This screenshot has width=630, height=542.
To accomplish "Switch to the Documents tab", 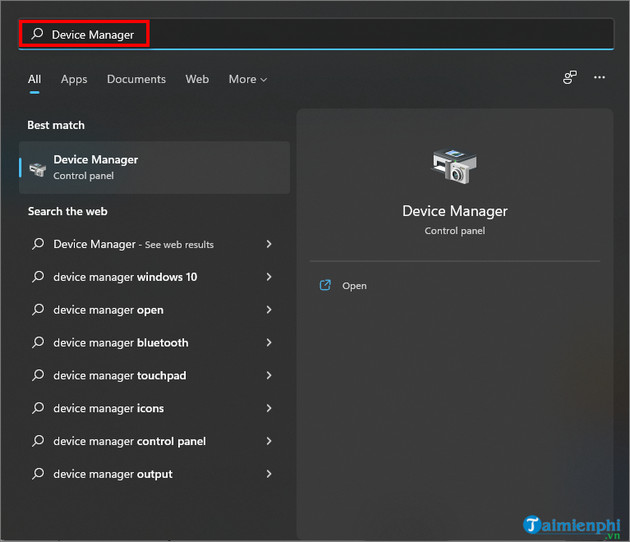I will tap(136, 79).
